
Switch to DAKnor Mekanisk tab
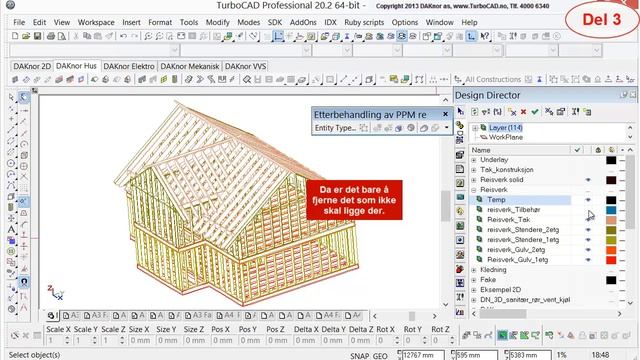[190, 66]
